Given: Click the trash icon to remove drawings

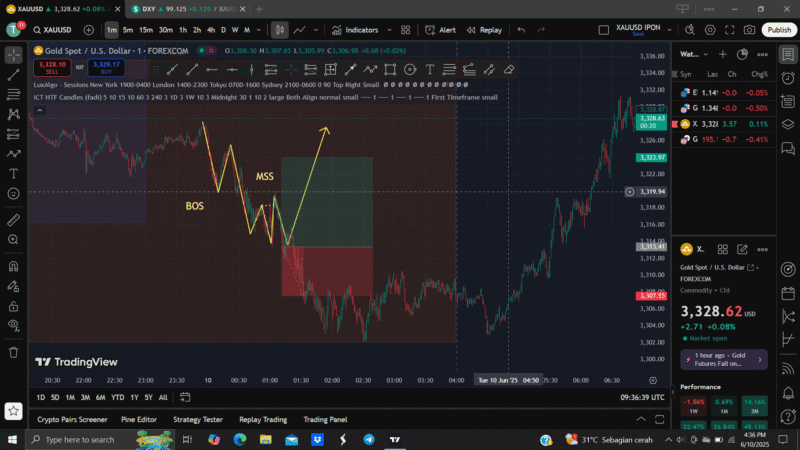Looking at the screenshot, I should pos(14,352).
